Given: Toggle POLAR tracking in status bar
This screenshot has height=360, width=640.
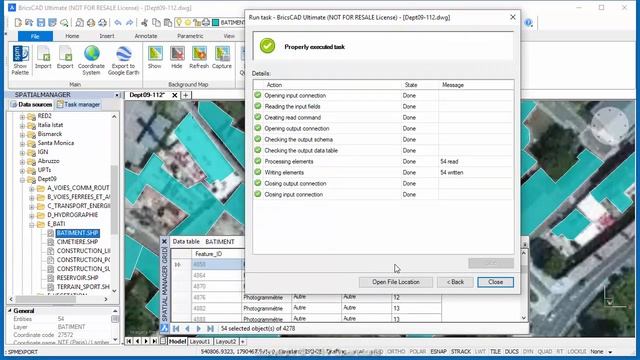Looking at the screenshot, I should 418,351.
